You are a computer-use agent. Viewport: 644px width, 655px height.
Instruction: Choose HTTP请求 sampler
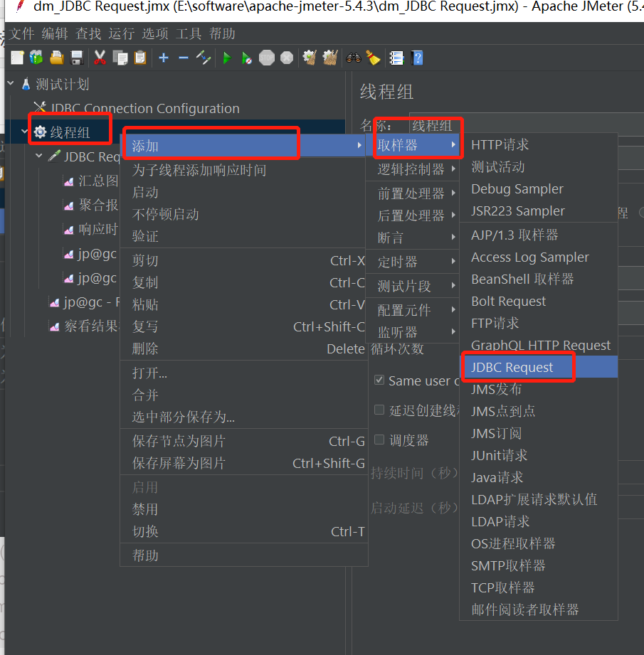tap(539, 145)
